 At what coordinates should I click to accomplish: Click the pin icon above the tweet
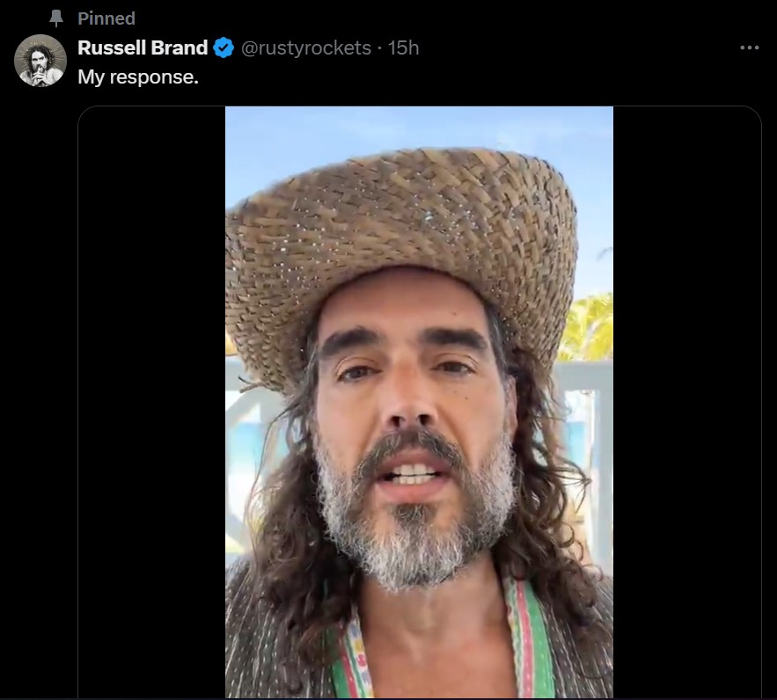(x=57, y=18)
